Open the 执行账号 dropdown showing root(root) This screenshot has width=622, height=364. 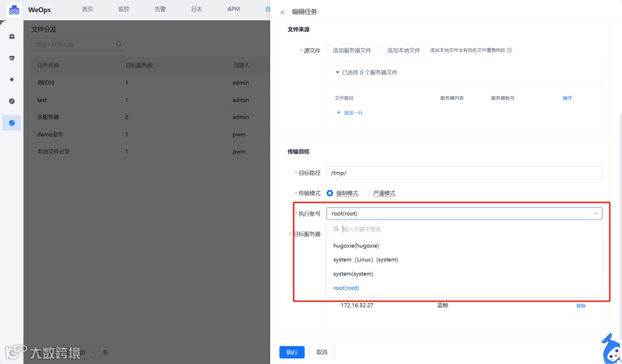point(464,213)
